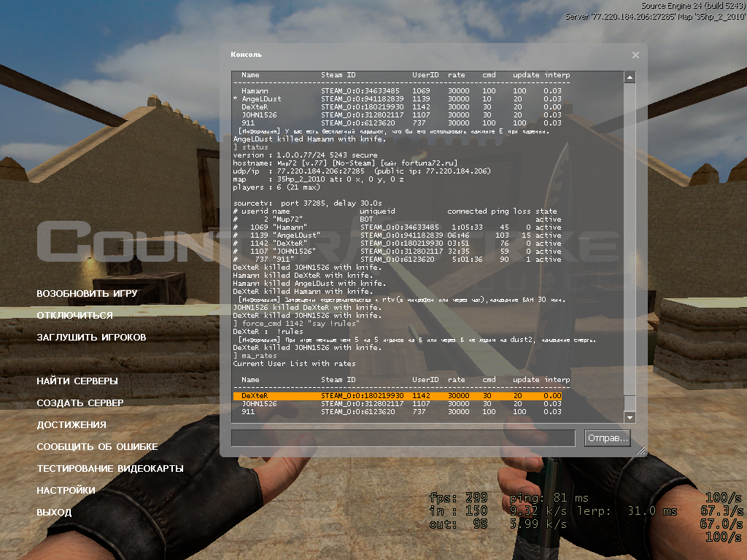Image resolution: width=747 pixels, height=560 pixels.
Task: Open НАСТРОЙКИ settings
Action: pyautogui.click(x=66, y=491)
